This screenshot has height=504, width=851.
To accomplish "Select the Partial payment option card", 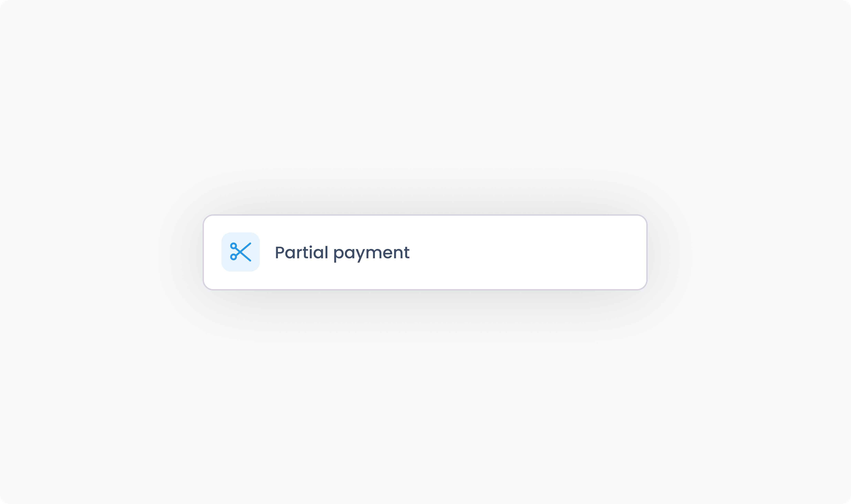I will 425,252.
